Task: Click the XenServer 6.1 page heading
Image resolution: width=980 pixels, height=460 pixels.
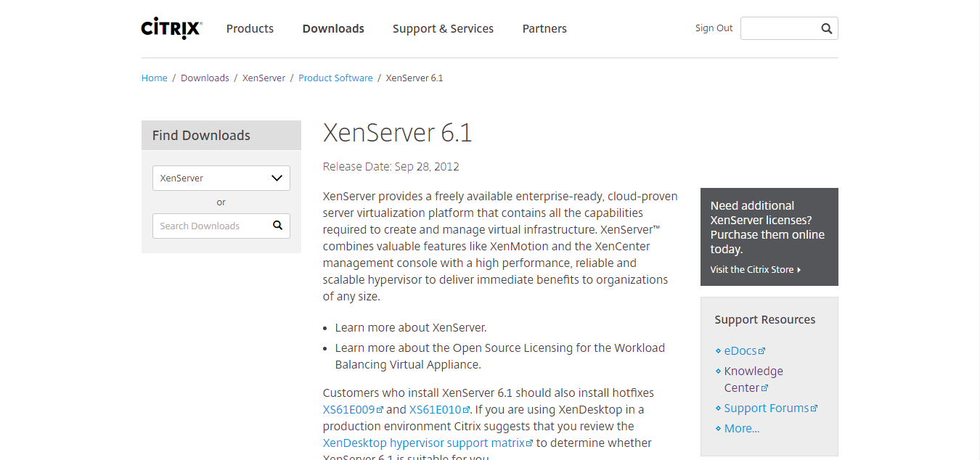Action: click(x=398, y=133)
